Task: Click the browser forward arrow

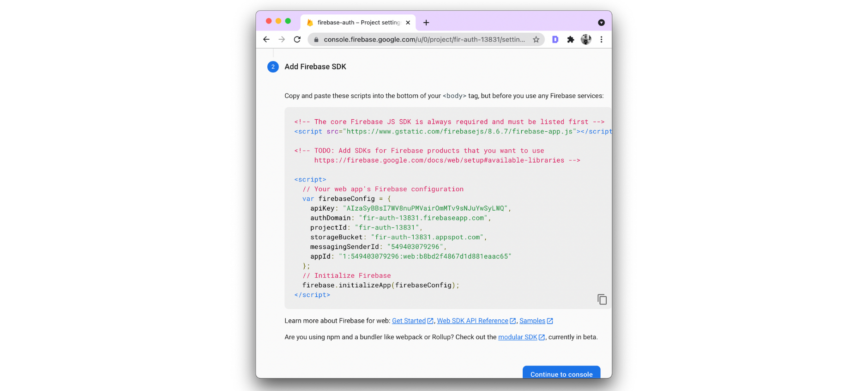Action: 282,40
